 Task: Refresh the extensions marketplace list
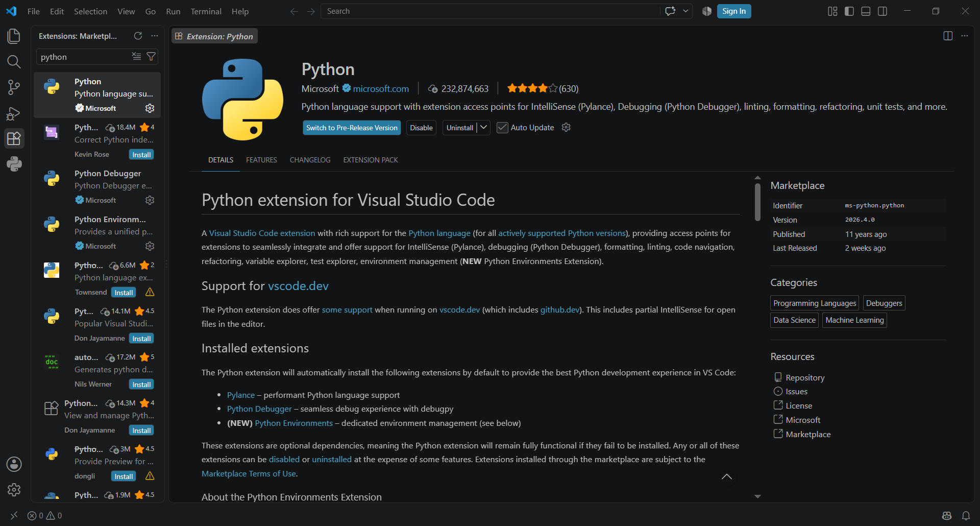pyautogui.click(x=138, y=36)
